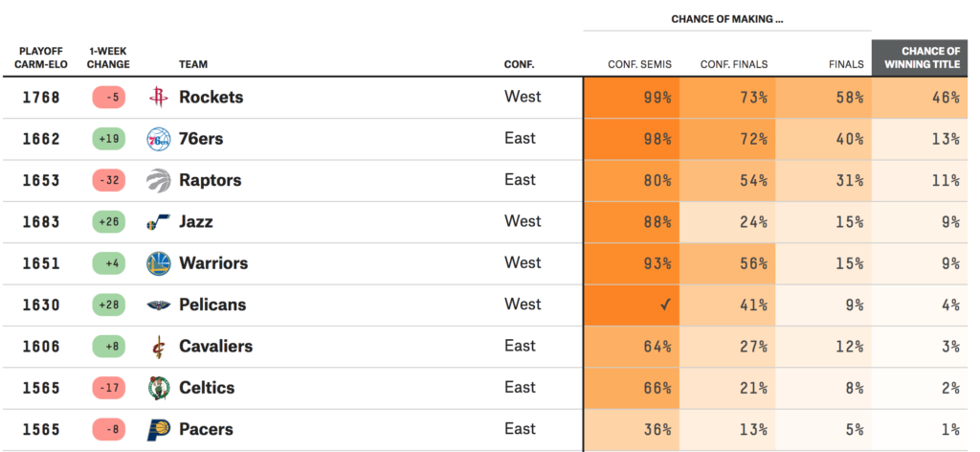This screenshot has height=452, width=980.
Task: Click the Rockets team logo
Action: click(x=158, y=97)
